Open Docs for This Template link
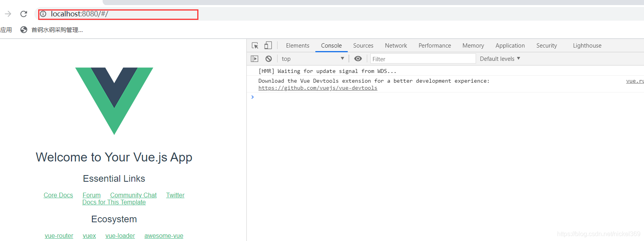Viewport: 644px width, 241px height. click(x=114, y=202)
